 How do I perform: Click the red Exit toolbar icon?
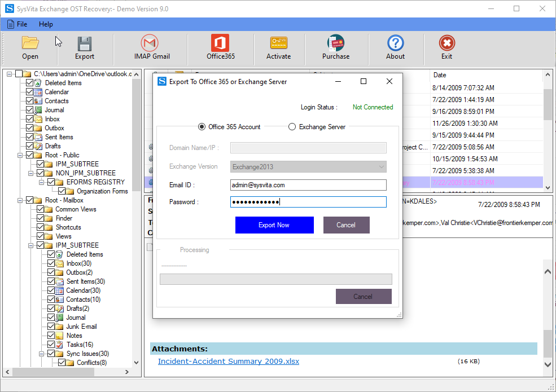click(x=447, y=43)
